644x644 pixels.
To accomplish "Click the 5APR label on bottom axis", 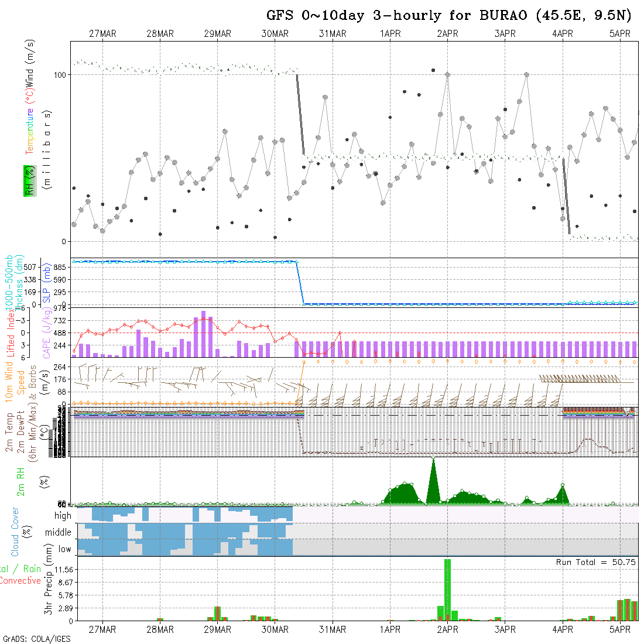I will 619,629.
